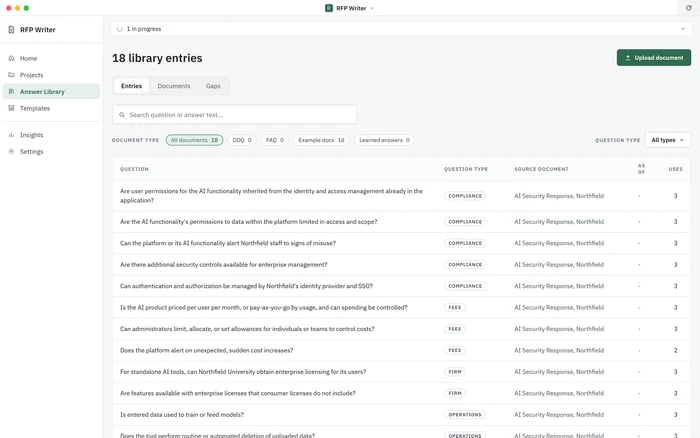This screenshot has width=700, height=438.
Task: Click the Question column header
Action: point(134,169)
